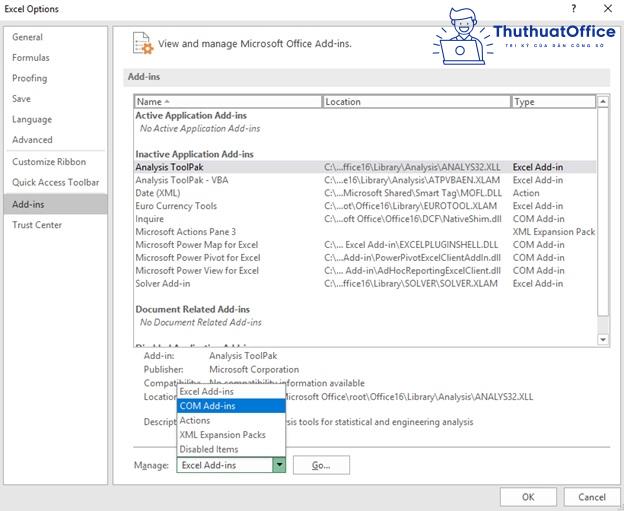
Task: Choose COM Add-ins in dropdown list
Action: point(231,406)
